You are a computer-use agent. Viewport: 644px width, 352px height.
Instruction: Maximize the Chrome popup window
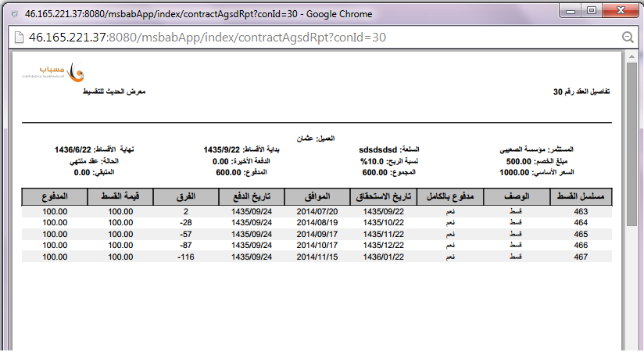592,11
